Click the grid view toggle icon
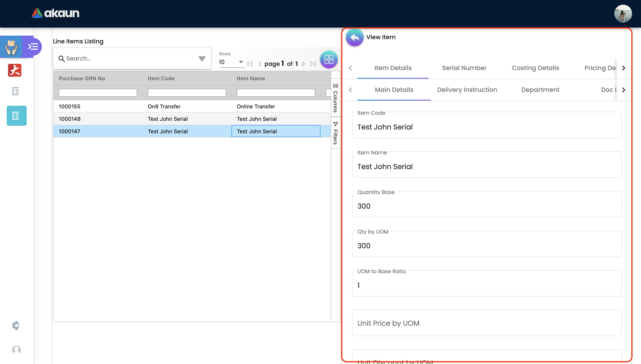The width and height of the screenshot is (641, 364). 329,59
